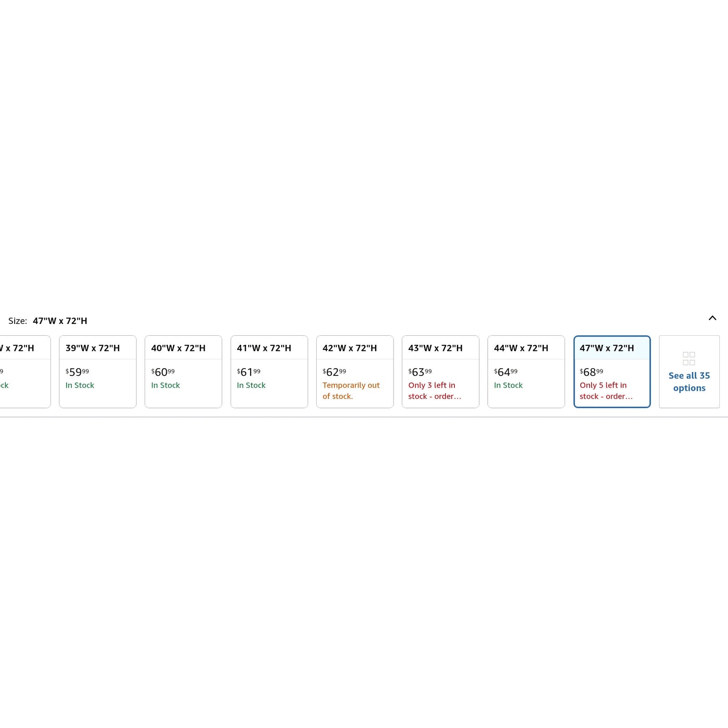Choose the 41"W x 72"H option

point(269,372)
